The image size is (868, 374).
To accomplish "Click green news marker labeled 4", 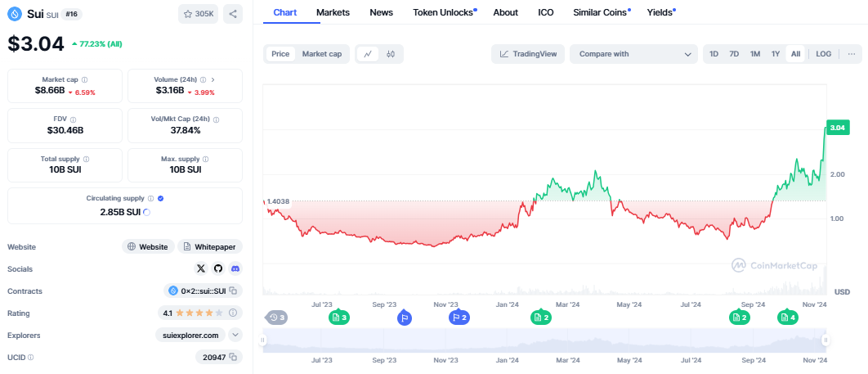I will pyautogui.click(x=788, y=318).
